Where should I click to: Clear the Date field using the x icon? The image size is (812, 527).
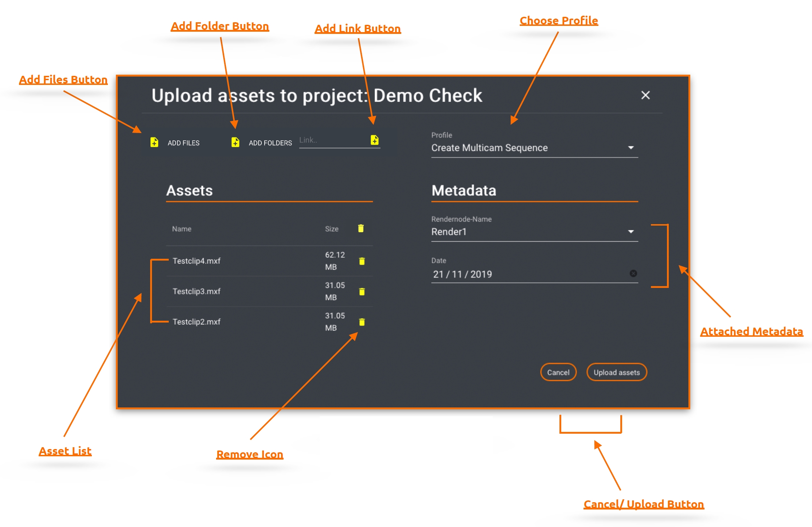(633, 273)
